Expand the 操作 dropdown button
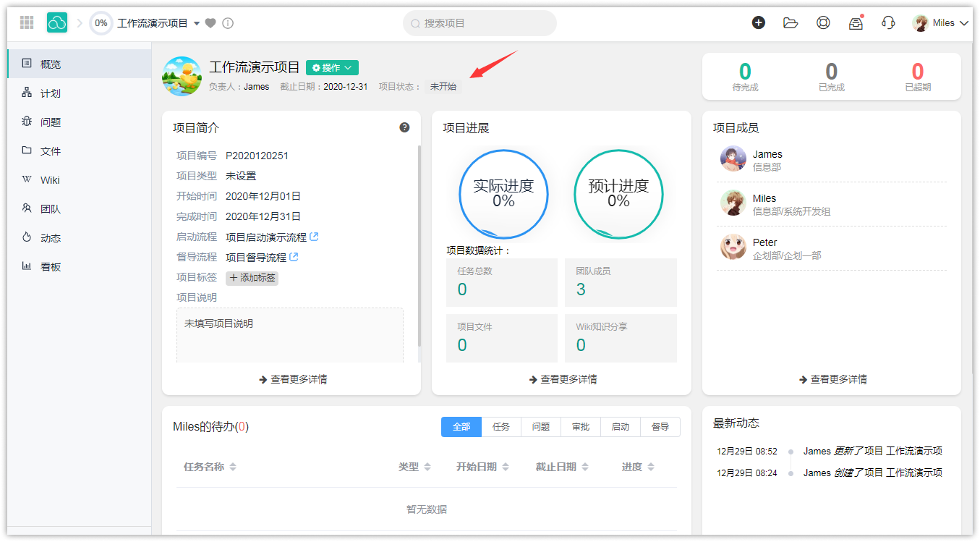The height and width of the screenshot is (542, 980). (332, 67)
